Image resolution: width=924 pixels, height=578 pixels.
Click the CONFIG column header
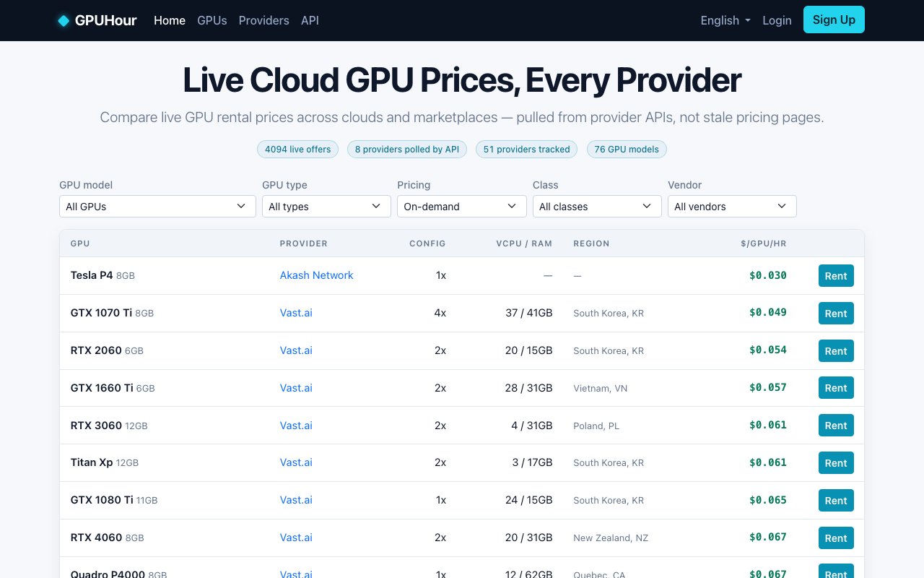point(427,243)
